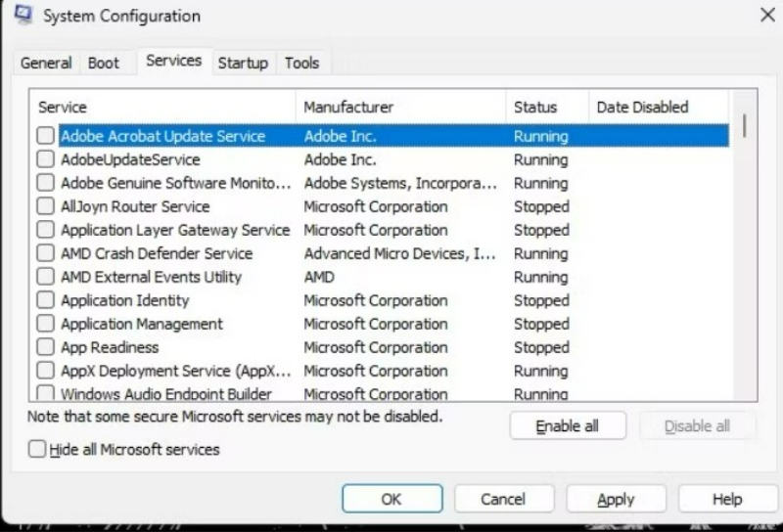783x532 pixels.
Task: Click the OK button
Action: [392, 499]
